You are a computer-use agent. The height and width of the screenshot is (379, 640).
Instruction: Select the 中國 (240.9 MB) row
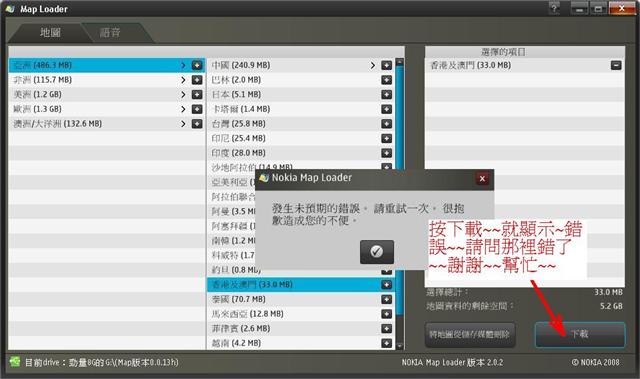[x=301, y=65]
